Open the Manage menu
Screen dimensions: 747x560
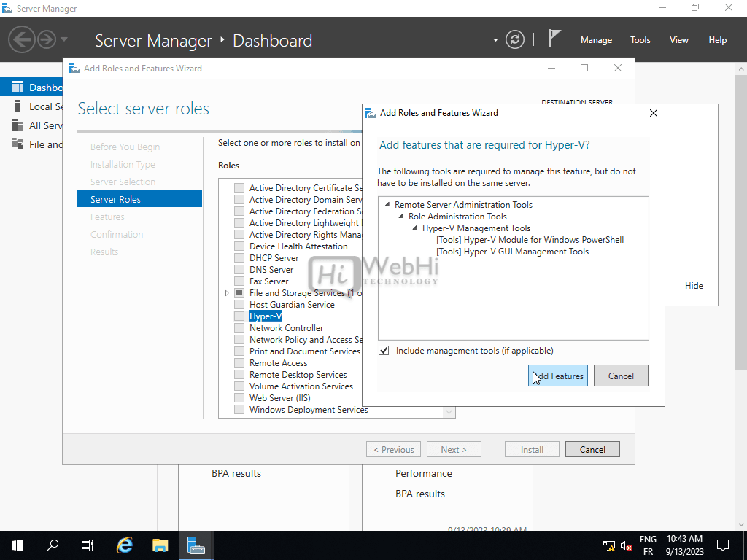[x=596, y=40]
